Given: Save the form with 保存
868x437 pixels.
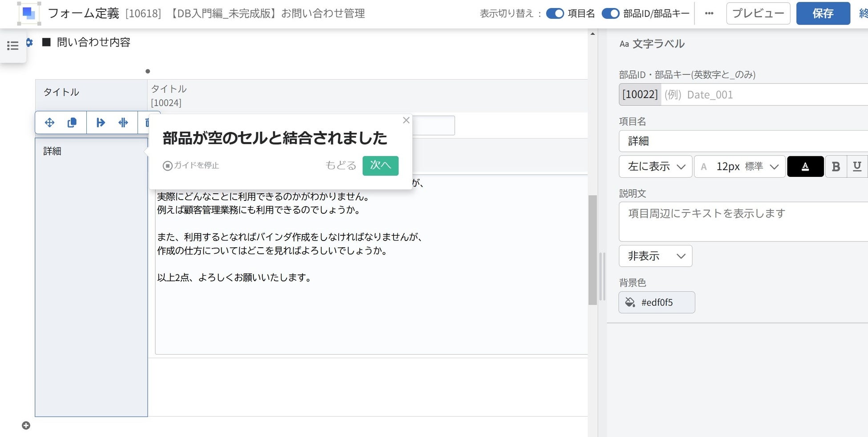Looking at the screenshot, I should click(x=823, y=13).
